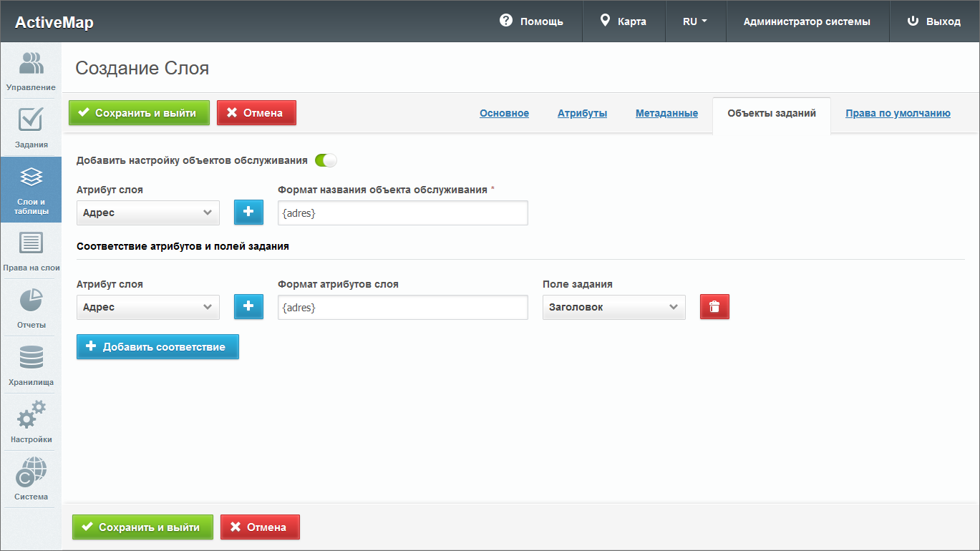The height and width of the screenshot is (551, 980).
Task: Open the Управление section in sidebar
Action: [31, 70]
